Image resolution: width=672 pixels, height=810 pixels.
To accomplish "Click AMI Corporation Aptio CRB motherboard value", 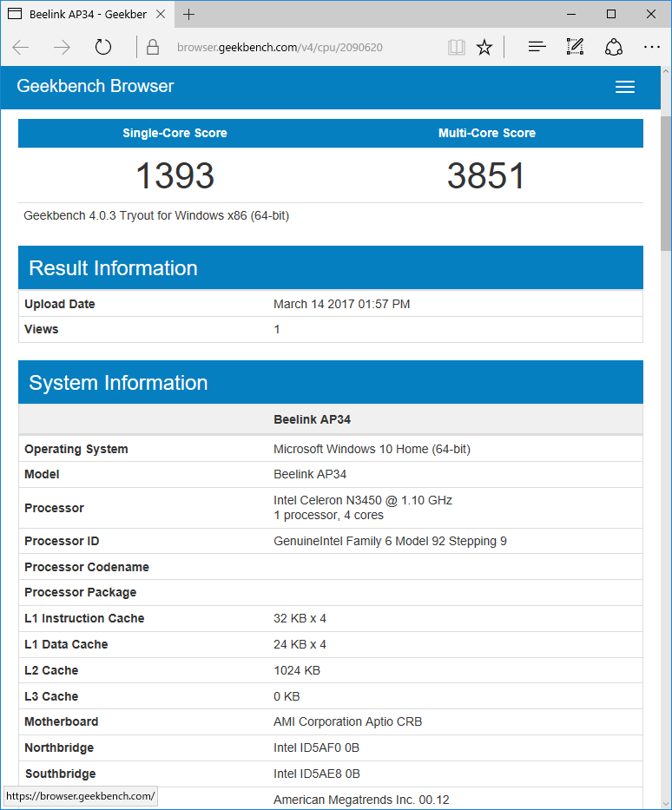I will click(347, 721).
